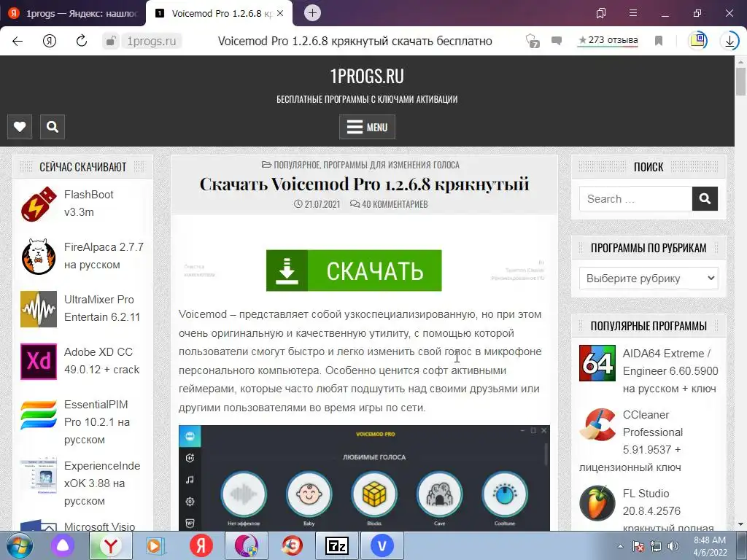Bookmark this page with the bookmark icon
The width and height of the screenshot is (747, 560).
coord(659,41)
